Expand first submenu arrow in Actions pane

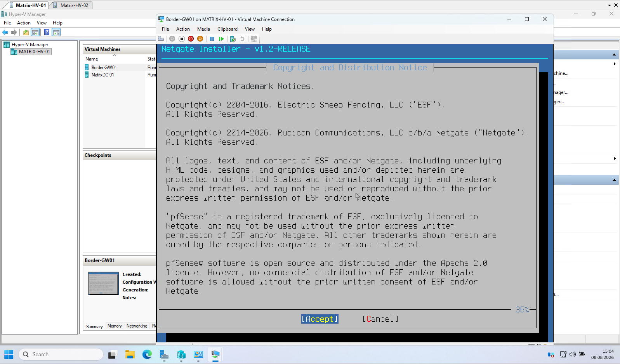tap(615, 64)
